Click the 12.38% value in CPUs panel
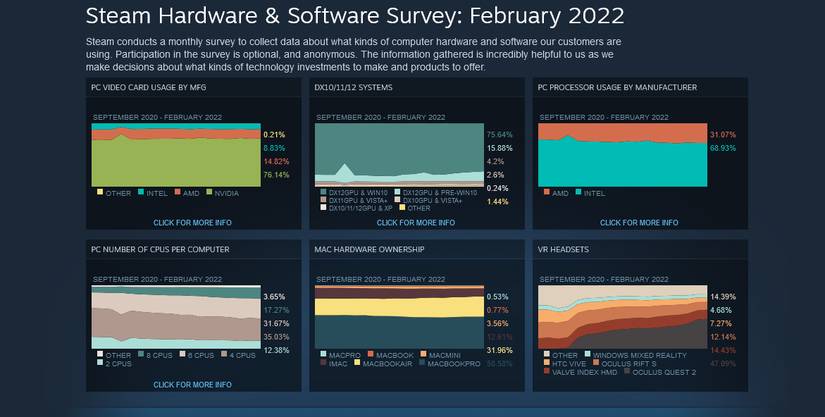 coord(276,350)
